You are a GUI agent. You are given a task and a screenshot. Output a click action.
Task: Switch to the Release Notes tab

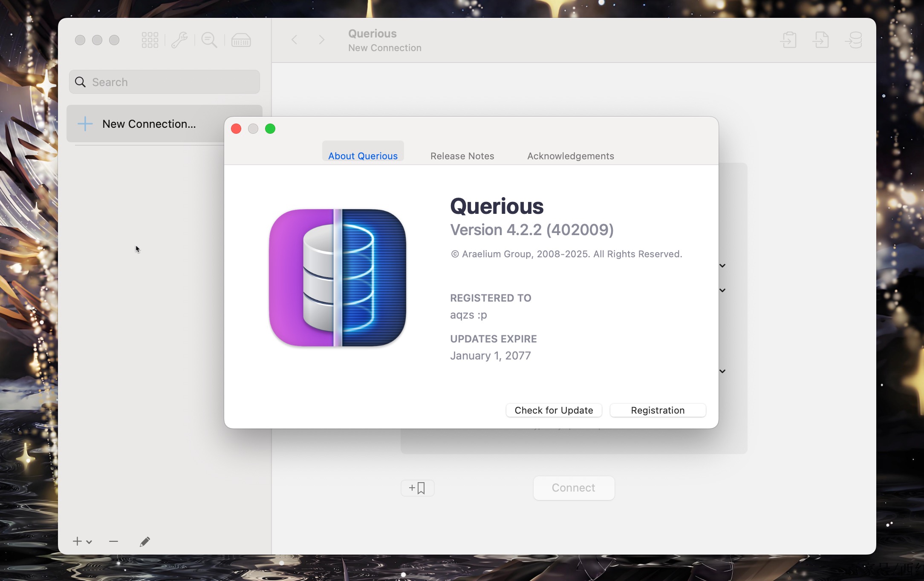click(462, 156)
